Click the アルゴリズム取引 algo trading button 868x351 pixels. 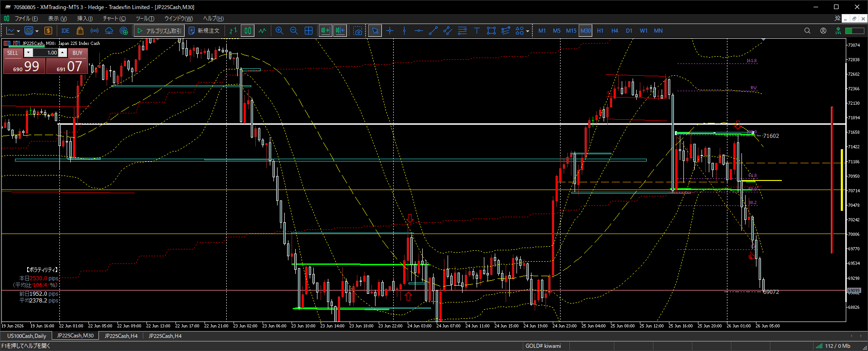[159, 31]
